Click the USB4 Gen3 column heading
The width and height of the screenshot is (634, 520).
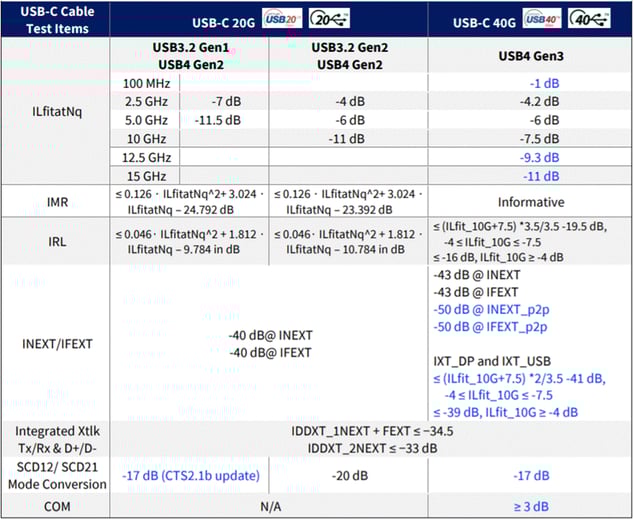(530, 56)
